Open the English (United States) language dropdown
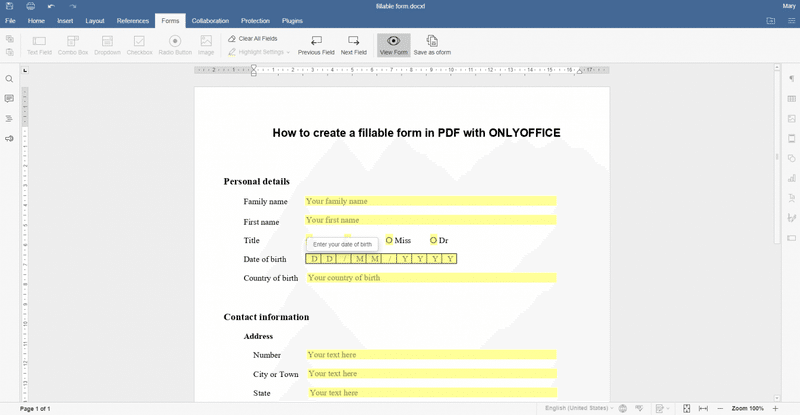Viewport: 800px width, 415px height. [579, 408]
